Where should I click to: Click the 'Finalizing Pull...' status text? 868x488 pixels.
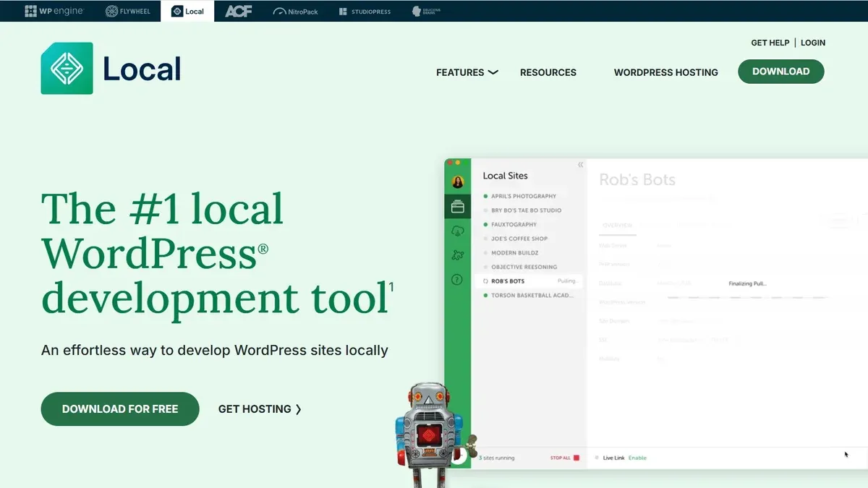click(x=747, y=284)
